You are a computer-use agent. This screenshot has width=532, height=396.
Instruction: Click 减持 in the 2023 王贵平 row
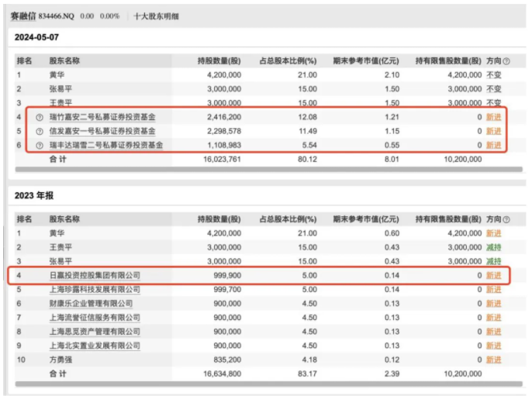coord(494,247)
